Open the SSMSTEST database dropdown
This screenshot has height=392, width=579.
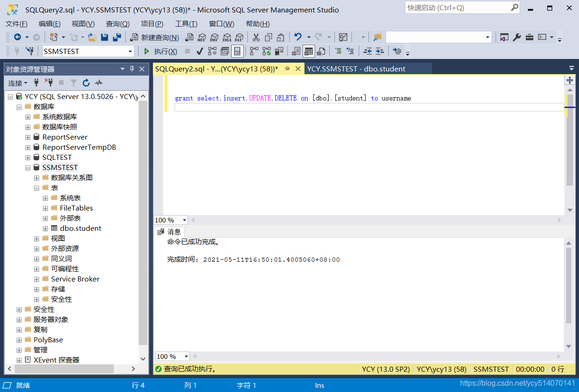pos(130,51)
